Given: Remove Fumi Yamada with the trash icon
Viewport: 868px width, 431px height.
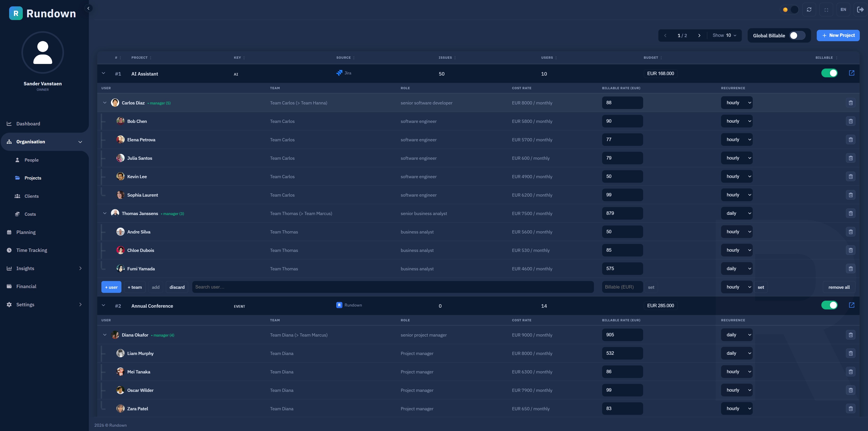Looking at the screenshot, I should (850, 269).
